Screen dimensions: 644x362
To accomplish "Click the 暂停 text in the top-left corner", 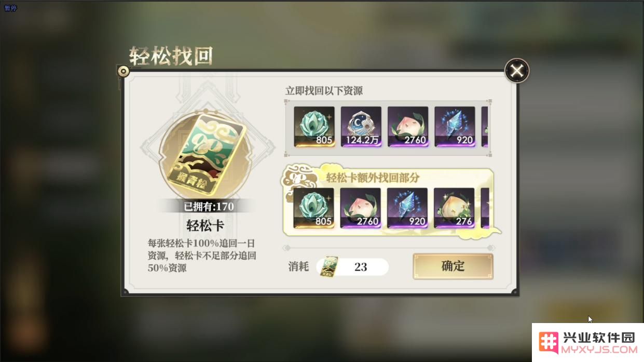I will click(10, 8).
